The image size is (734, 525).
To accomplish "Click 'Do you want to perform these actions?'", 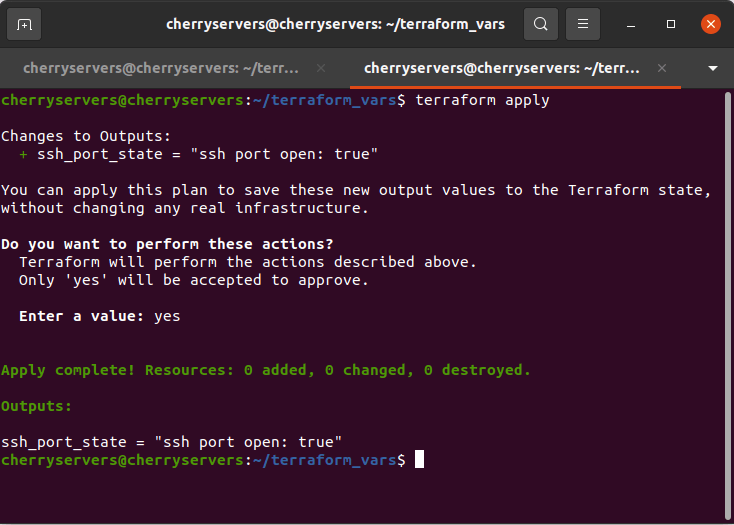I will 167,244.
